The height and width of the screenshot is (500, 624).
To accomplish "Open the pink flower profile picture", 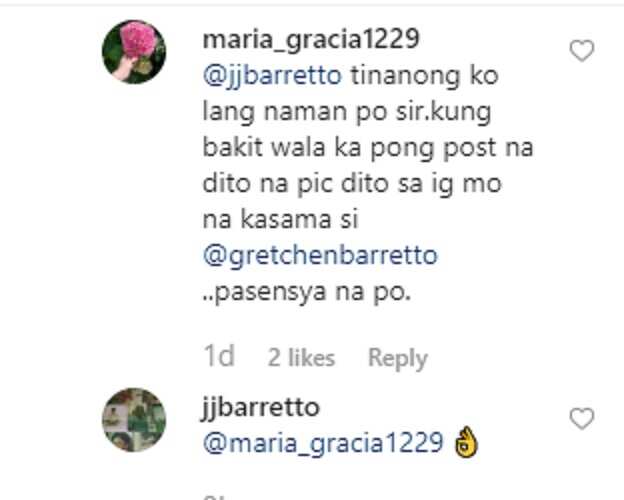I will click(x=134, y=52).
